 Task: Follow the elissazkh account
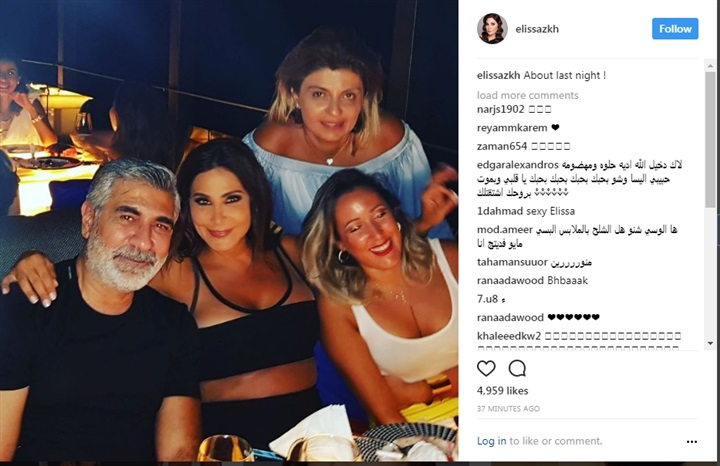[x=675, y=28]
